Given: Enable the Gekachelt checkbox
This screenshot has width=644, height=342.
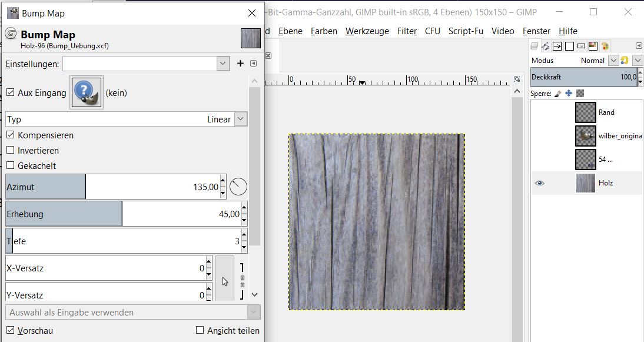Looking at the screenshot, I should (x=11, y=166).
